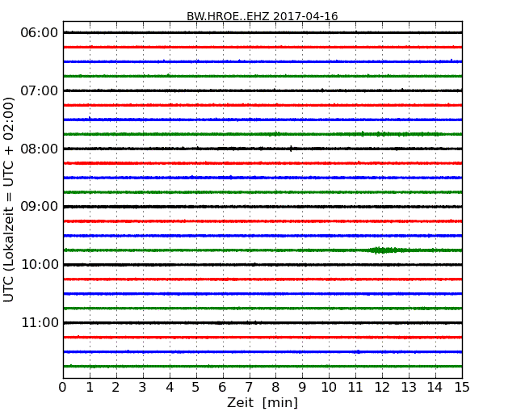Select the 08:00 time label

40,149
